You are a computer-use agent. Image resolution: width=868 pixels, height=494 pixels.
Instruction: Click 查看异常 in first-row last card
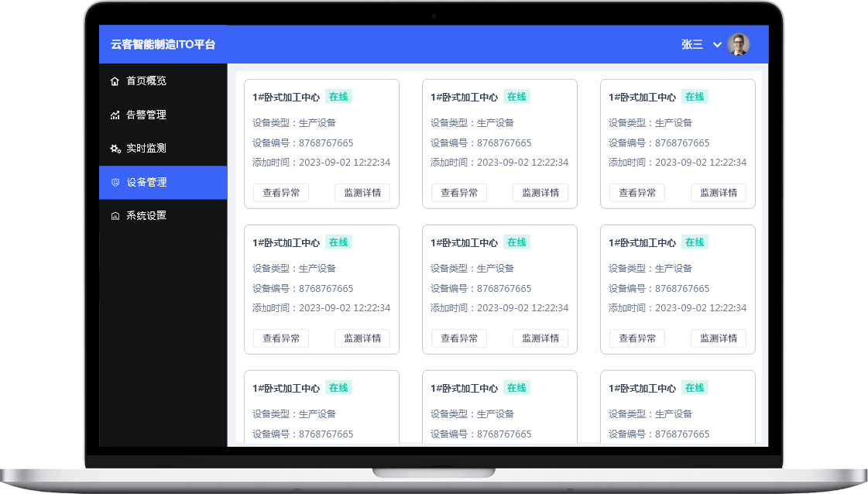point(637,193)
